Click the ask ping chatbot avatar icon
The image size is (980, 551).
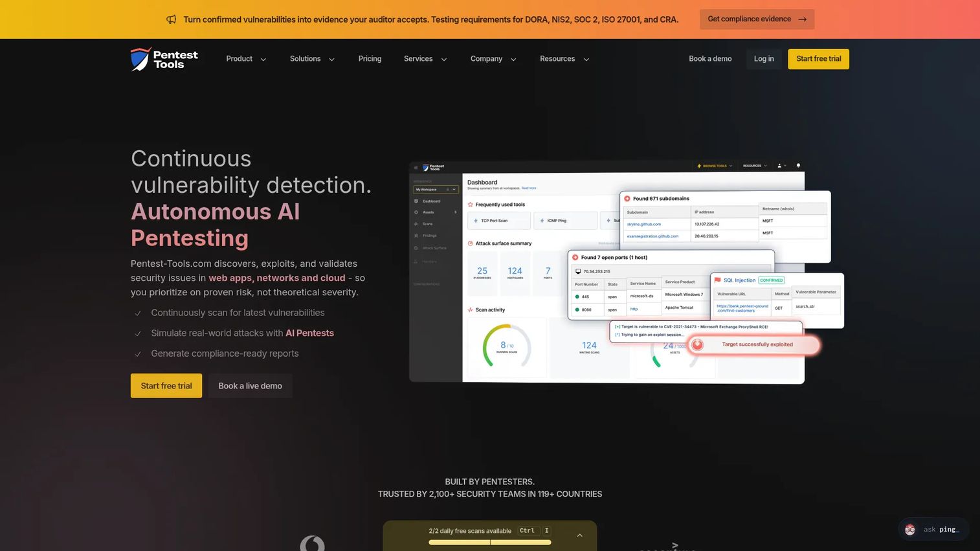(910, 530)
